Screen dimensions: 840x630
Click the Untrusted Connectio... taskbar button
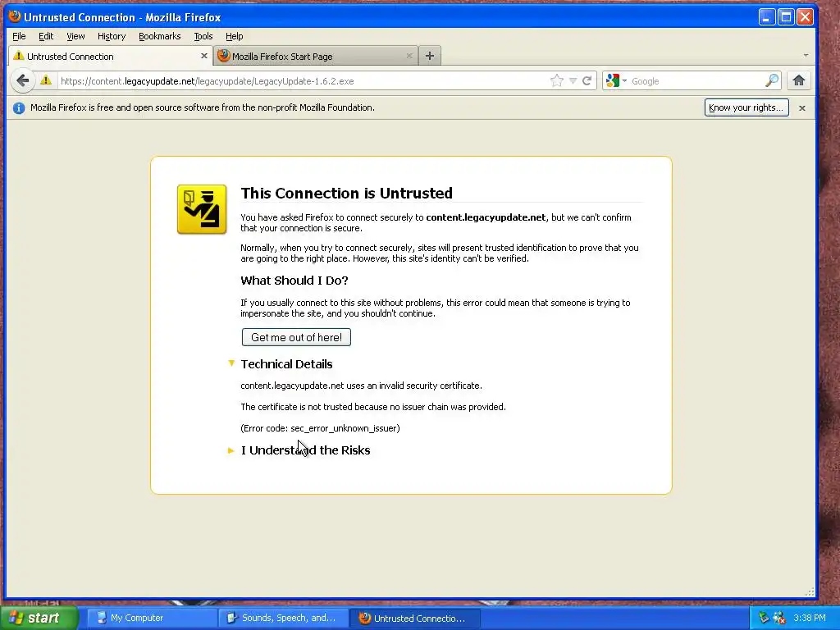click(414, 618)
